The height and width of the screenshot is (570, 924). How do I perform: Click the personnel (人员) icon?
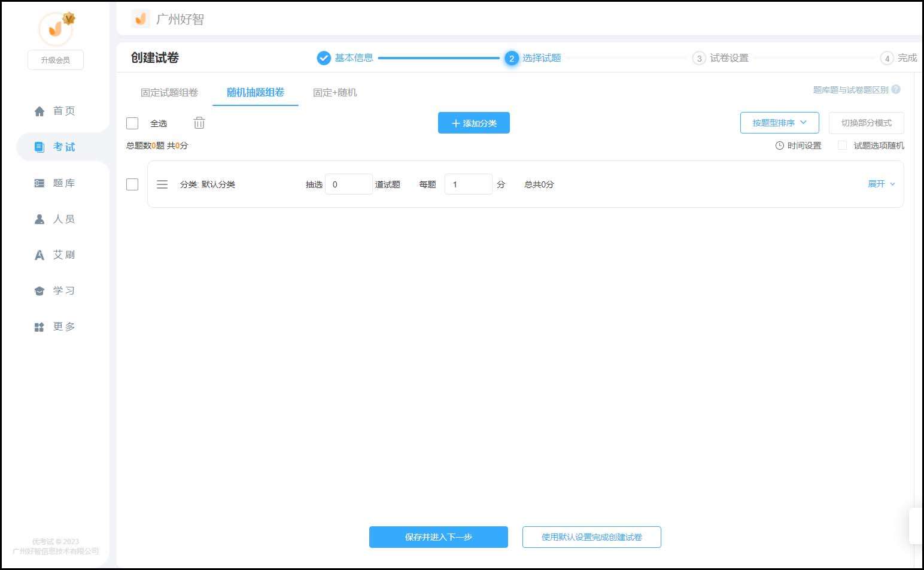coord(39,219)
